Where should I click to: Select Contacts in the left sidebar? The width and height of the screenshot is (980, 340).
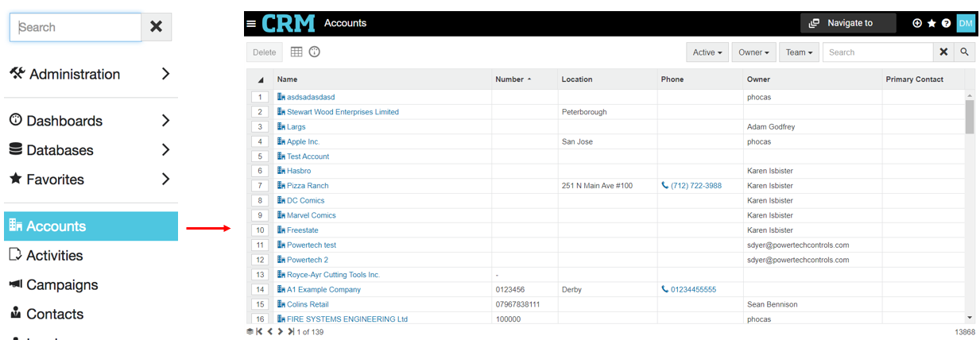tap(55, 314)
